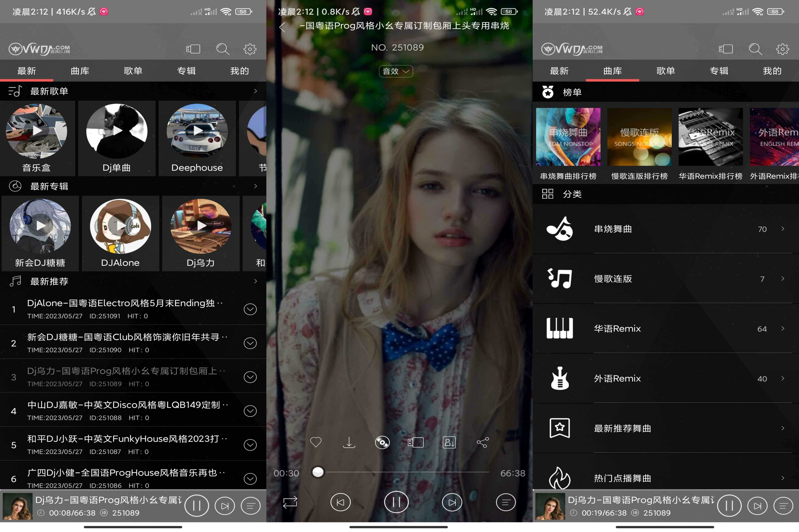Click the disc icon in player action row
The width and height of the screenshot is (799, 532).
[x=382, y=442]
